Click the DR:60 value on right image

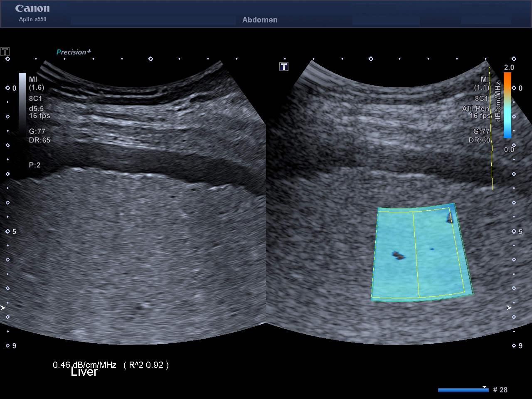(x=479, y=140)
